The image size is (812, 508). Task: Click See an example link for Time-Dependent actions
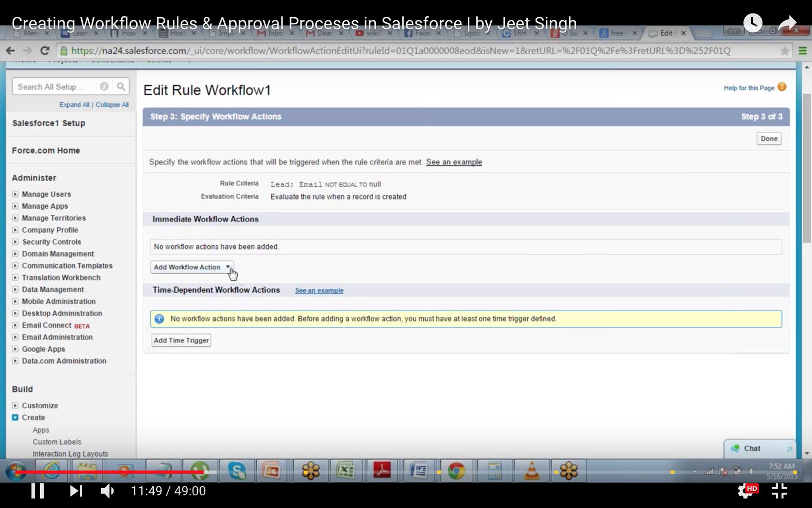point(319,290)
